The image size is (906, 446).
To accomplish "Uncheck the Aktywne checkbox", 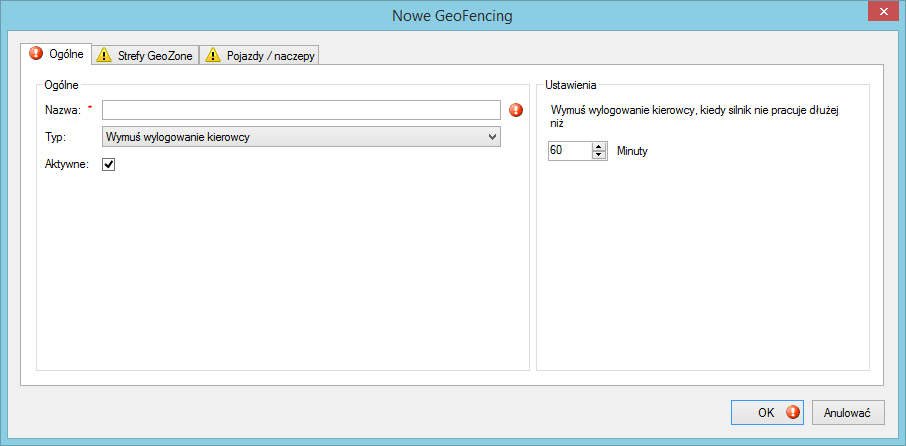I will (x=109, y=164).
